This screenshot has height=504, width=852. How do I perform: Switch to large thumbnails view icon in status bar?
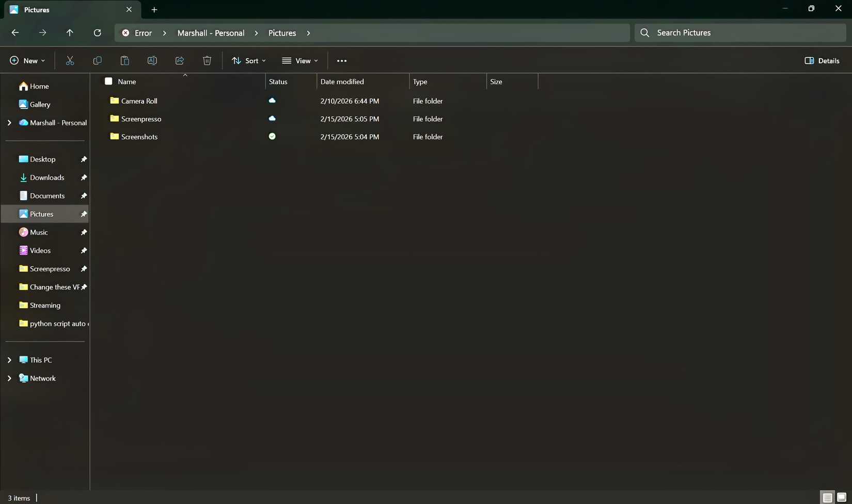click(841, 498)
